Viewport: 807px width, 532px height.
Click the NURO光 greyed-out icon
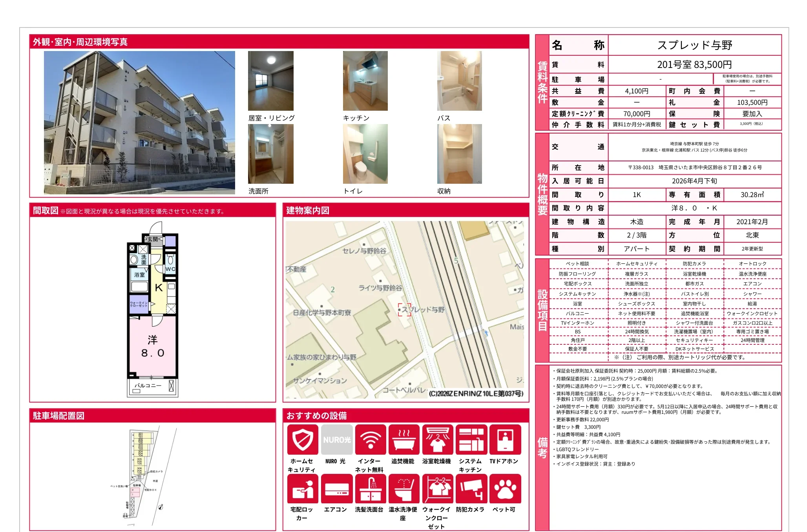[336, 439]
